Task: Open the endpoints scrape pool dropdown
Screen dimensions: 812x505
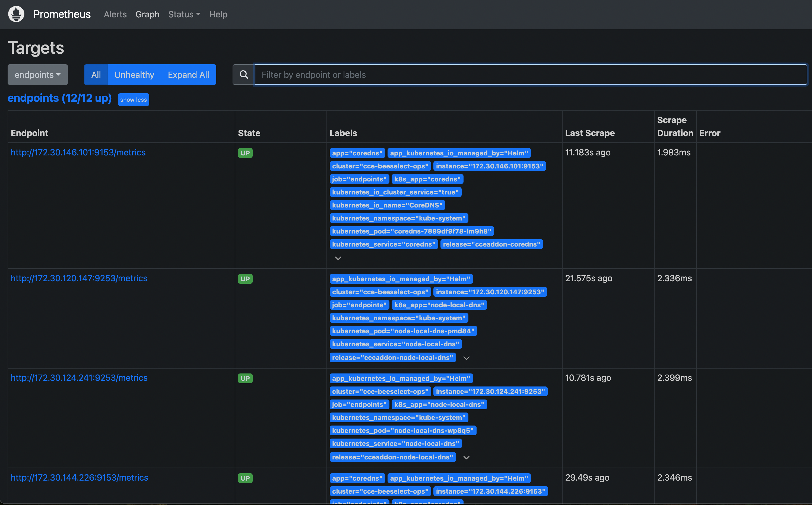Action: point(38,75)
